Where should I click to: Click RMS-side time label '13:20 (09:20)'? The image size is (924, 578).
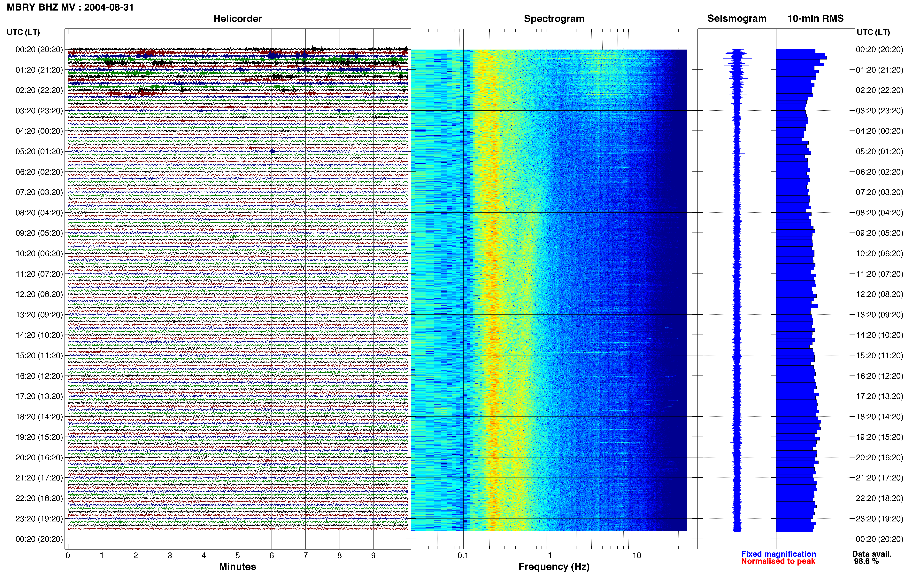[x=879, y=315]
